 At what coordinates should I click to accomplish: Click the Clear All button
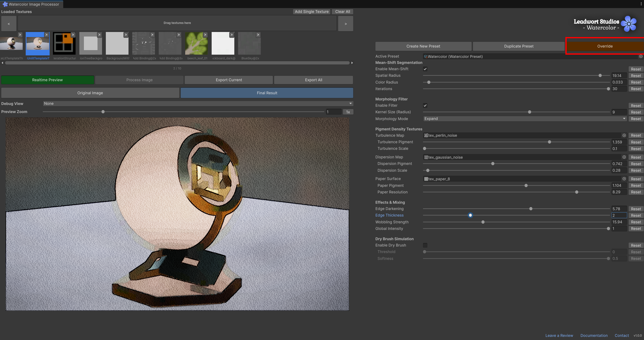pos(343,12)
